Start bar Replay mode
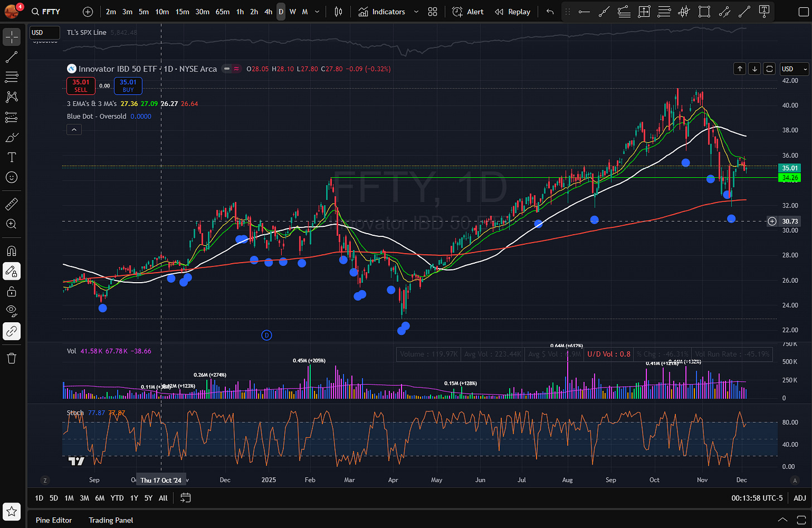This screenshot has width=812, height=528. coord(513,12)
